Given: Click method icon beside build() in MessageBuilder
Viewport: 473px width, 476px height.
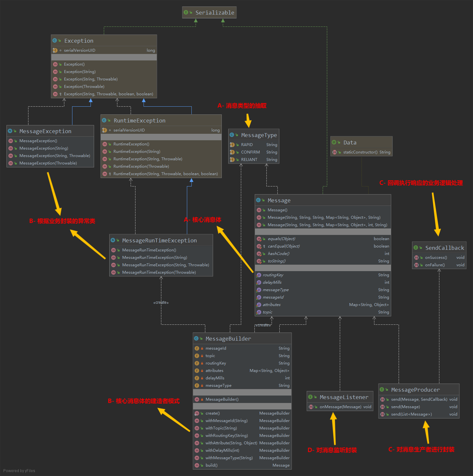Looking at the screenshot, I should click(197, 465).
